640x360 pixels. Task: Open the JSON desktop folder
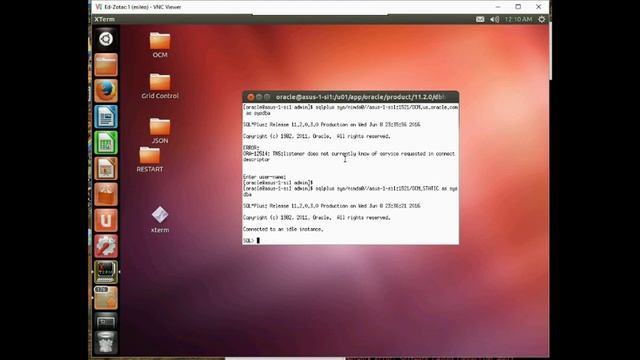coord(160,131)
